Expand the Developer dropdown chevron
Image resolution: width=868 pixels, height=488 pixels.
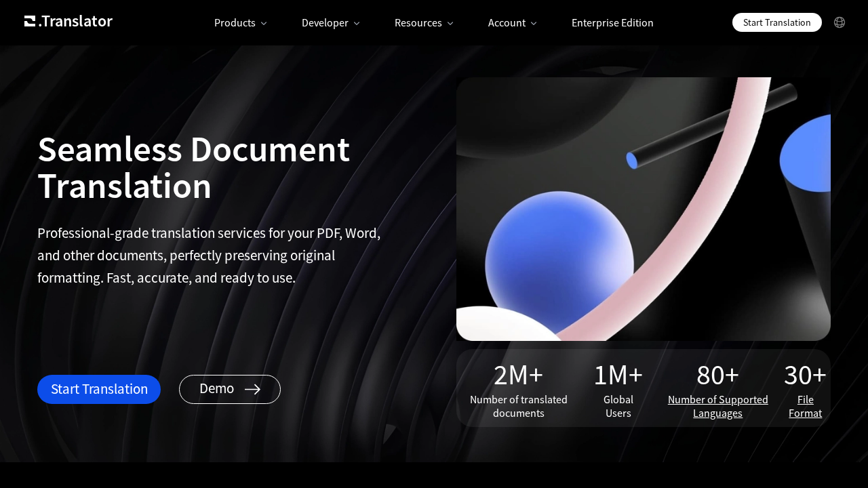click(x=357, y=23)
